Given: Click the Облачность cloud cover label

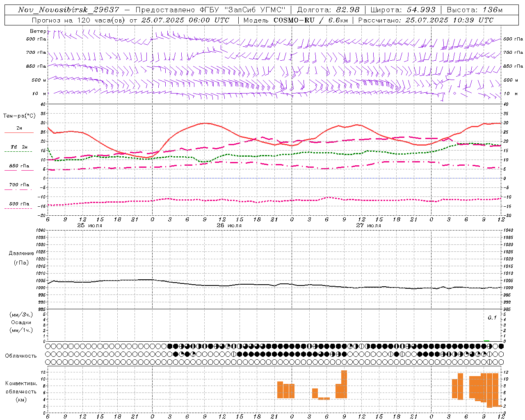Looking at the screenshot, I should 21,356.
